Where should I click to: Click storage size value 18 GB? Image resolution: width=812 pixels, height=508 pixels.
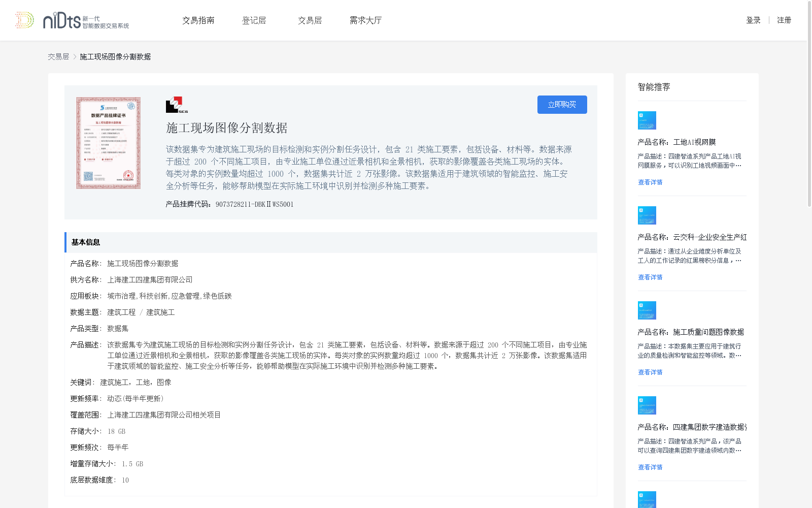coord(116,431)
